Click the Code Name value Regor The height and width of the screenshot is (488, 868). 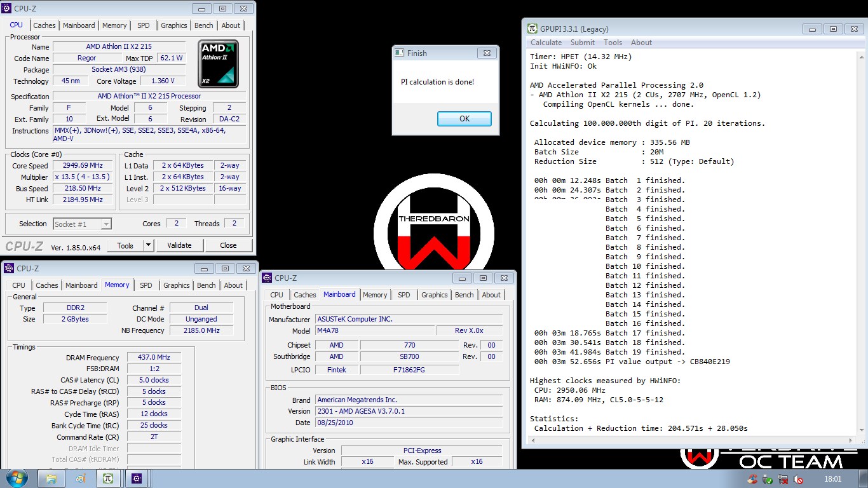coord(86,58)
